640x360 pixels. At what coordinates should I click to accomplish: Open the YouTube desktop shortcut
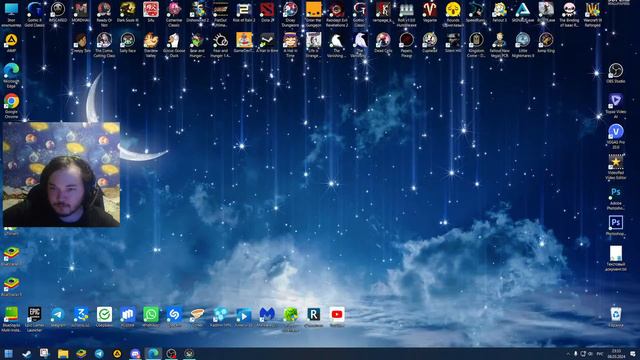point(337,317)
